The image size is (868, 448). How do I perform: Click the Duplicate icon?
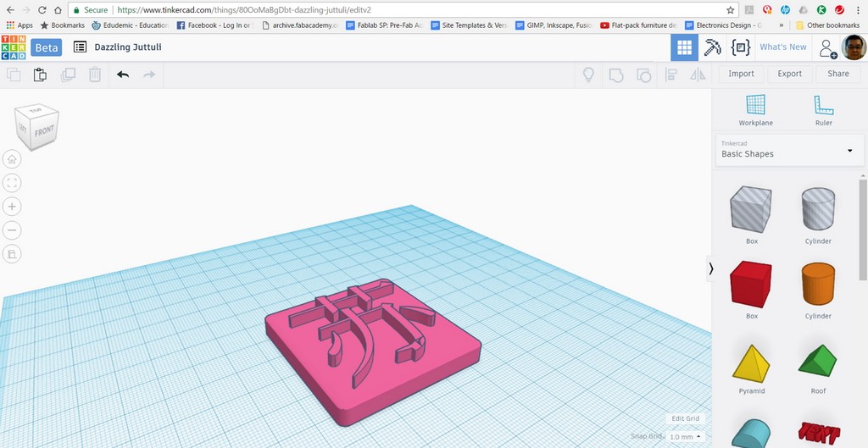coord(68,75)
